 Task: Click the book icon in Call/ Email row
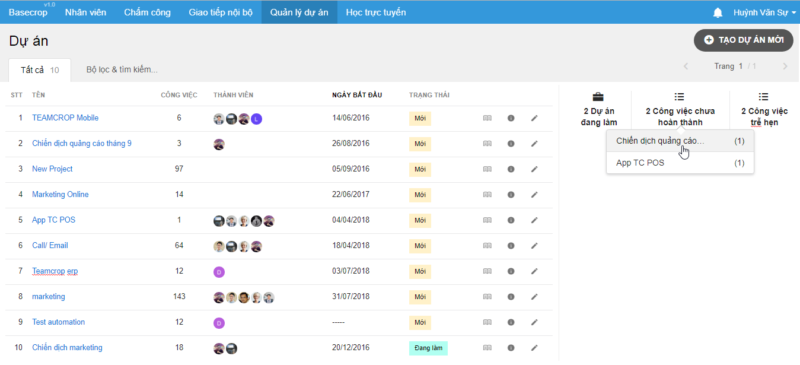click(487, 246)
